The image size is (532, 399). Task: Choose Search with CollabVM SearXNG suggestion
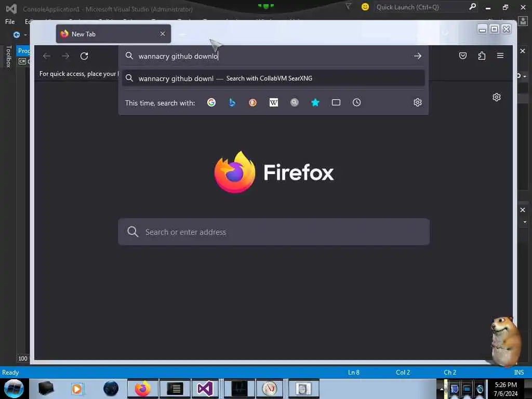[273, 78]
